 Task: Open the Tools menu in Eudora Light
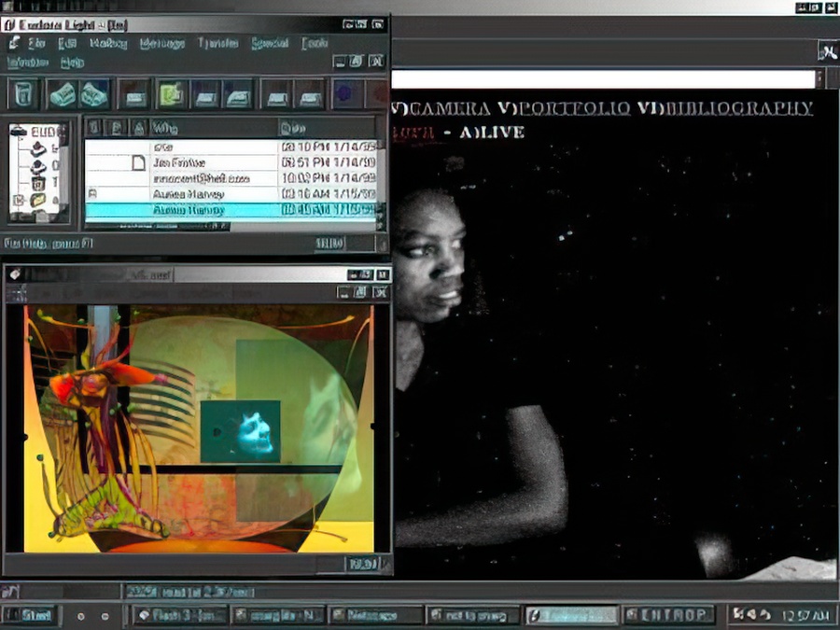tap(315, 43)
